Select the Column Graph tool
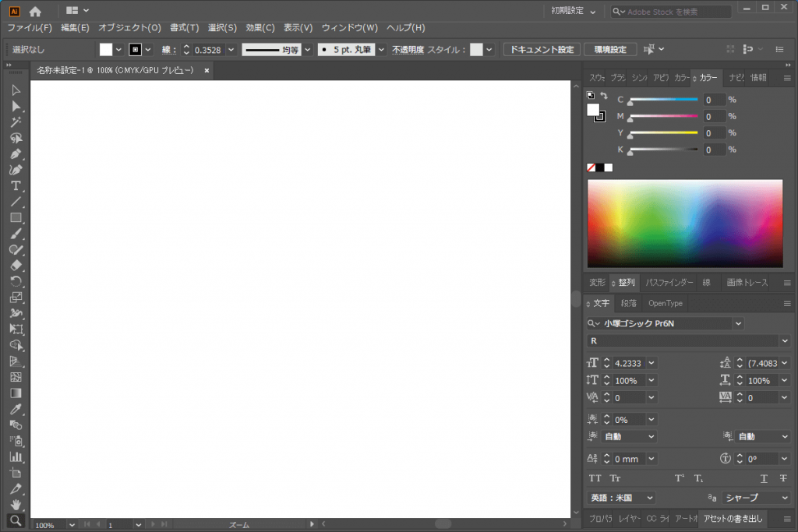798x532 pixels. point(16,456)
